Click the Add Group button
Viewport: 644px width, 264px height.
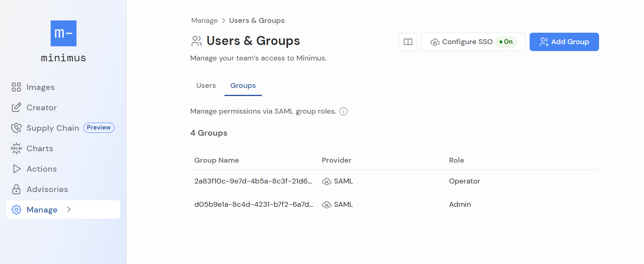[564, 42]
